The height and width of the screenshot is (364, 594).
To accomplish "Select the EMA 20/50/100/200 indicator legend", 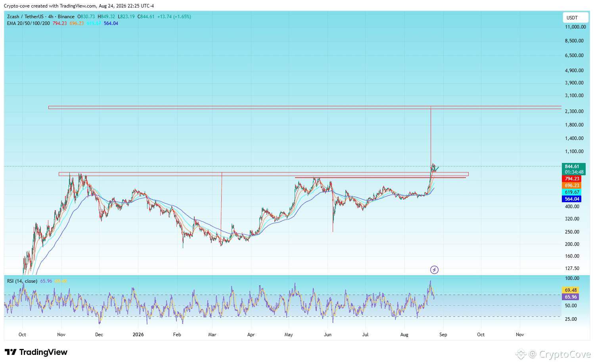I will 29,23.
